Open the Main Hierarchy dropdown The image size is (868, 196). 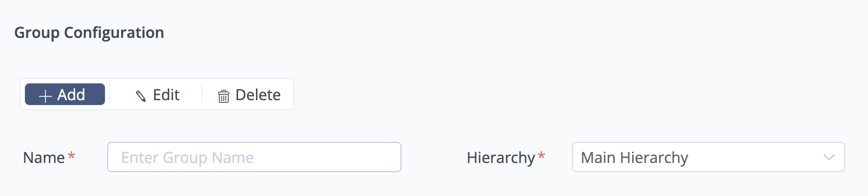708,157
